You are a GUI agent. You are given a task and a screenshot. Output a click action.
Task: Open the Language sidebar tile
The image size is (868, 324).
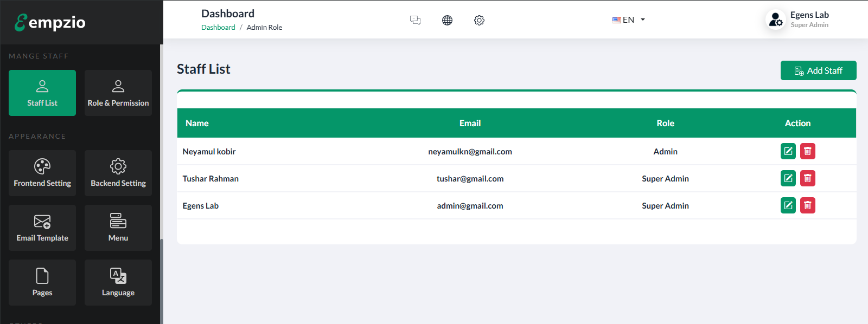coord(118,282)
